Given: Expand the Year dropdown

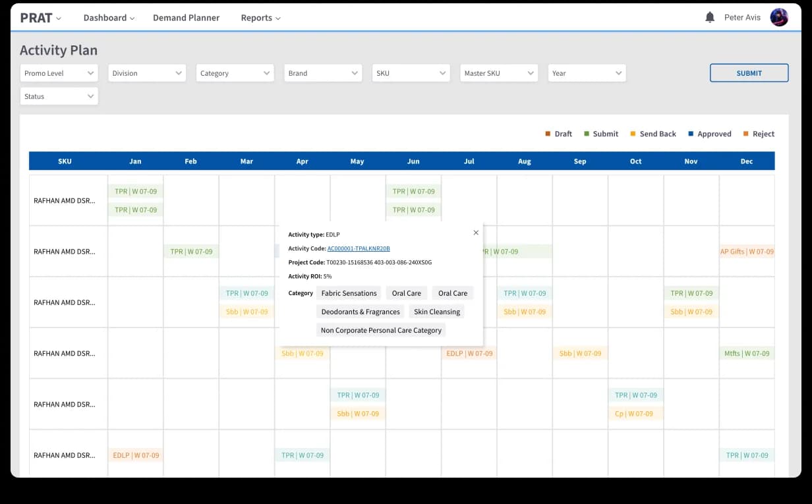Looking at the screenshot, I should (x=587, y=73).
